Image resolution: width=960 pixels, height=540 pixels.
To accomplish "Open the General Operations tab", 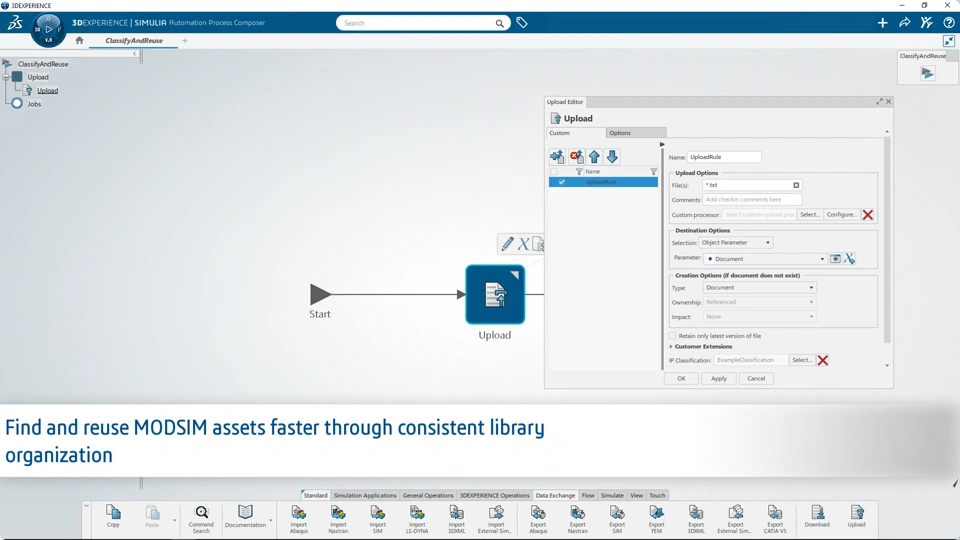I will (428, 495).
